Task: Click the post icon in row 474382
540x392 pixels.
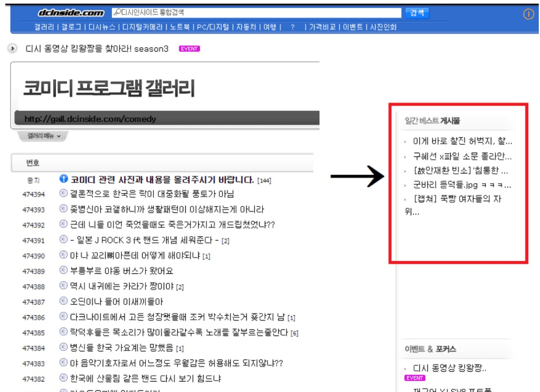Action: pyautogui.click(x=64, y=377)
